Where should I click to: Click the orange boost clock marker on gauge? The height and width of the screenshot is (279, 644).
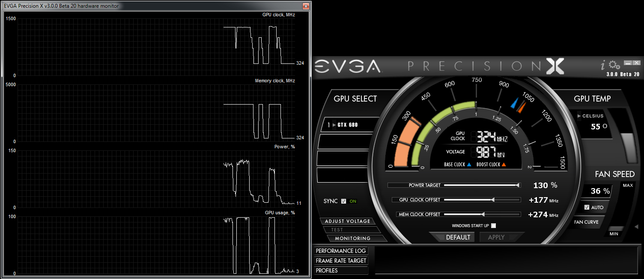tap(521, 107)
